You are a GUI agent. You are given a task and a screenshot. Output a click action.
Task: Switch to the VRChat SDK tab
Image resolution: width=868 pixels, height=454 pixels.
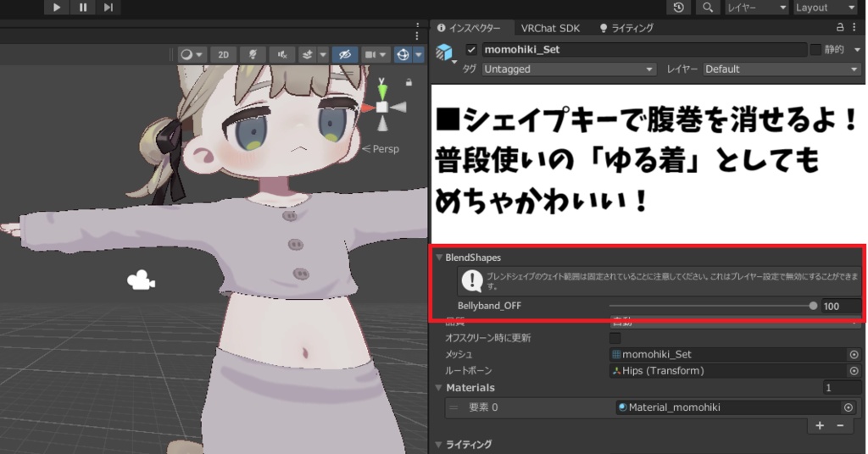coord(550,28)
